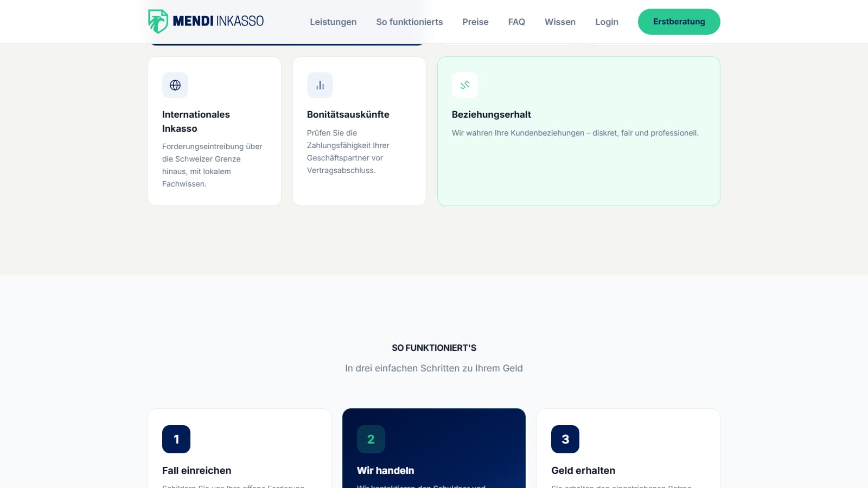The image size is (868, 488).
Task: Click the Geld erhalten step title
Action: 583,471
